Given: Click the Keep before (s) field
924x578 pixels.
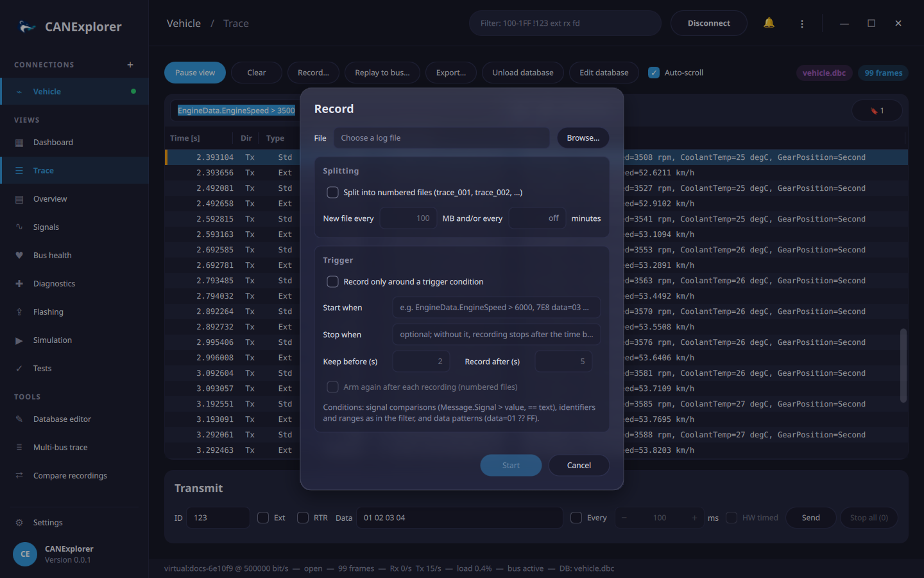Looking at the screenshot, I should 421,362.
